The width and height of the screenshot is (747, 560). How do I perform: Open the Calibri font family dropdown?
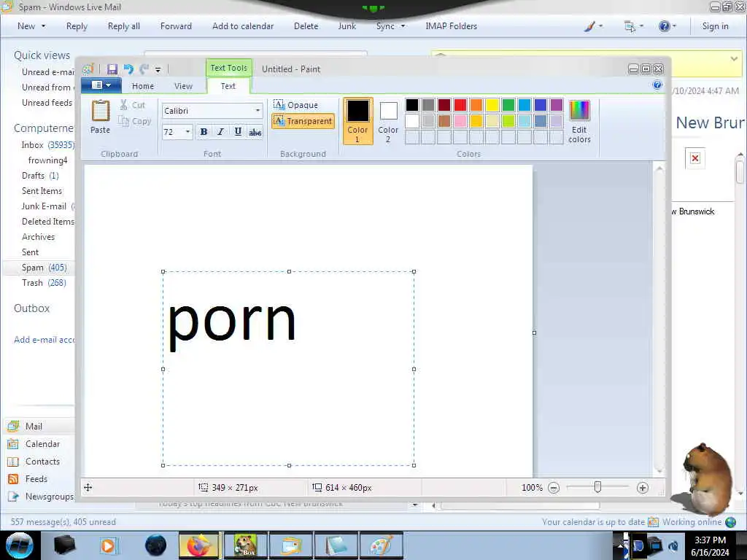coord(258,111)
